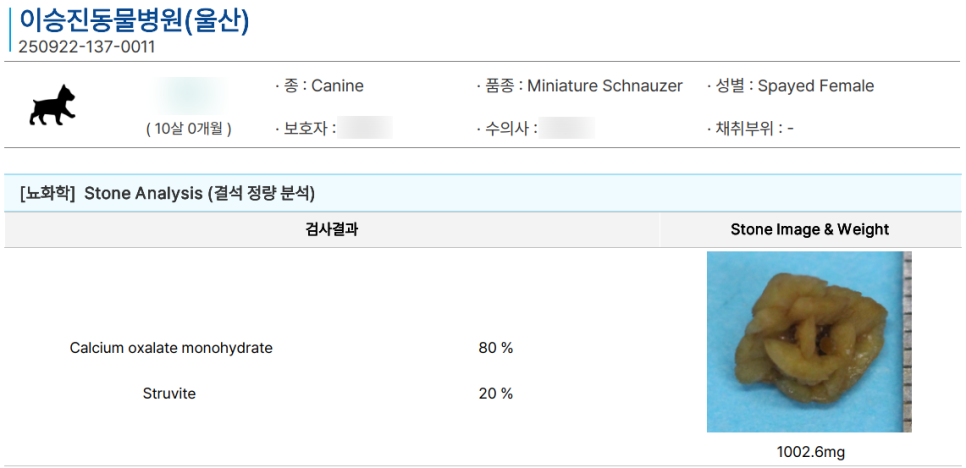Click the blurred patient name field
This screenshot has width=966, height=468.
(188, 92)
